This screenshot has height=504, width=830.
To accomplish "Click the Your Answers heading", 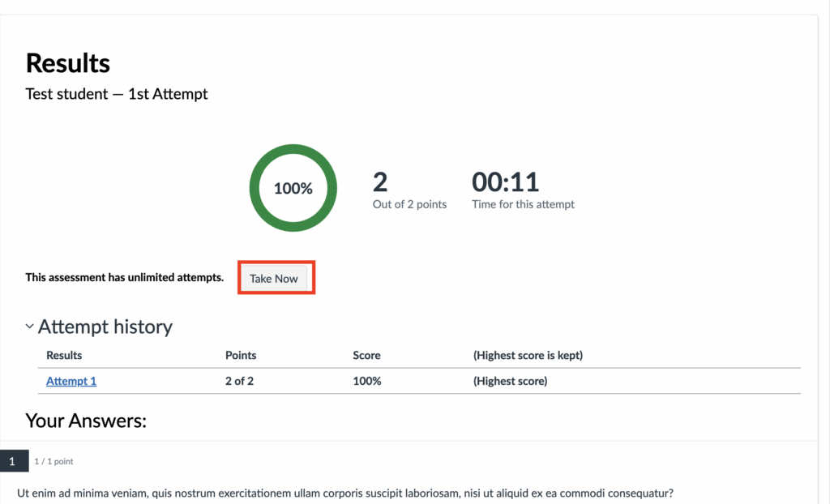I will click(x=86, y=420).
